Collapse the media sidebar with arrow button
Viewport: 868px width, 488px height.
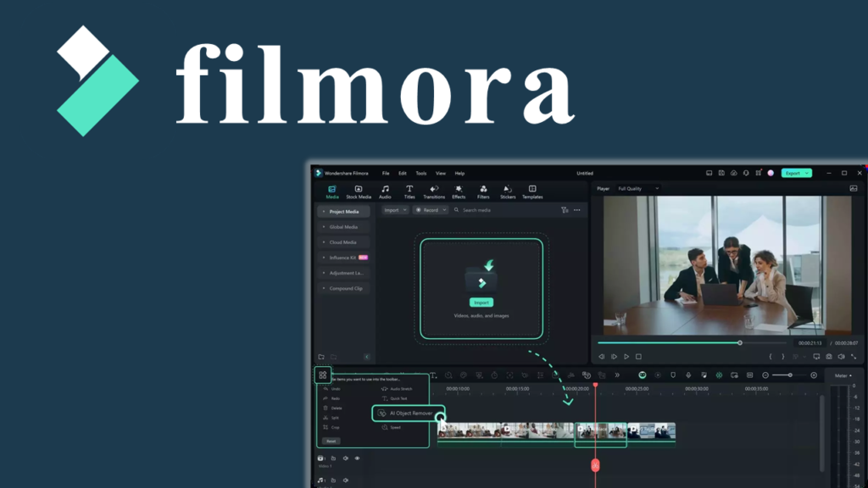(x=366, y=357)
